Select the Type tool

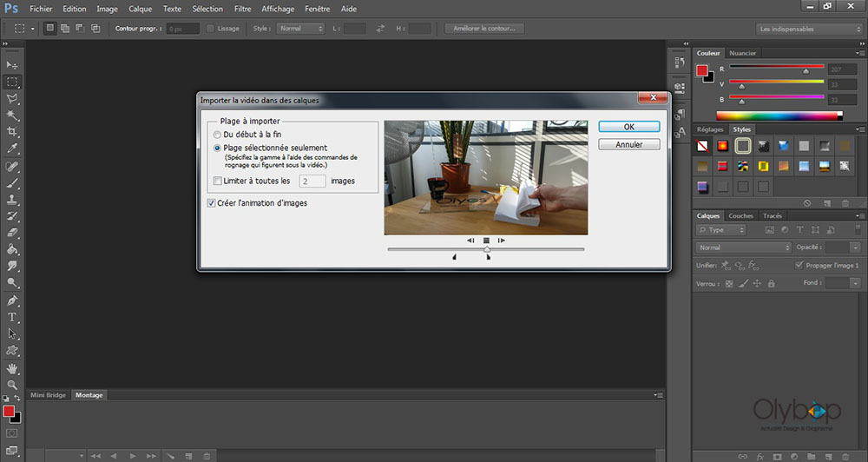click(x=11, y=317)
